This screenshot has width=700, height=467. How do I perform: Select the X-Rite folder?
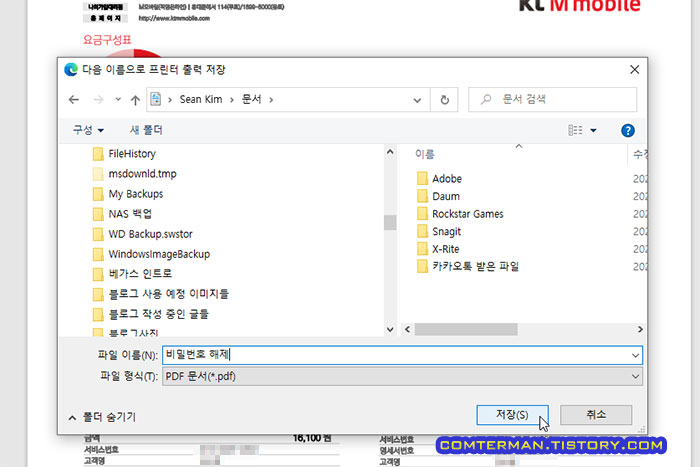click(446, 249)
